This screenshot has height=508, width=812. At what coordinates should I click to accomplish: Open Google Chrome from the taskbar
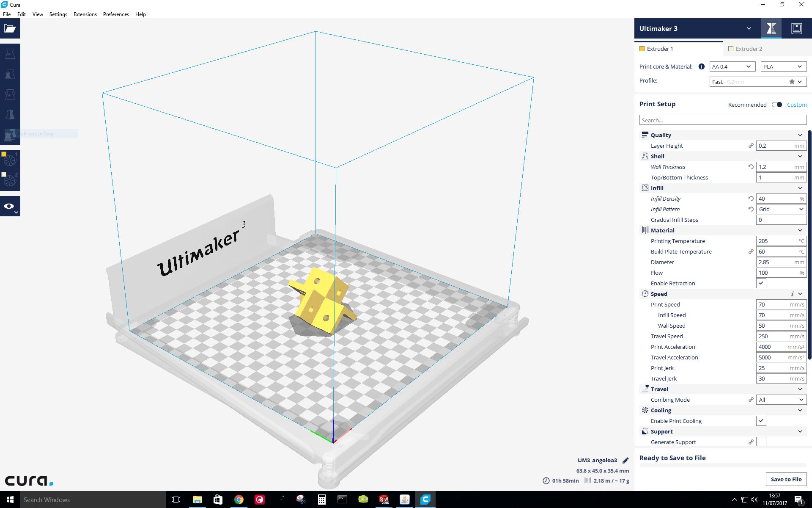(x=239, y=500)
